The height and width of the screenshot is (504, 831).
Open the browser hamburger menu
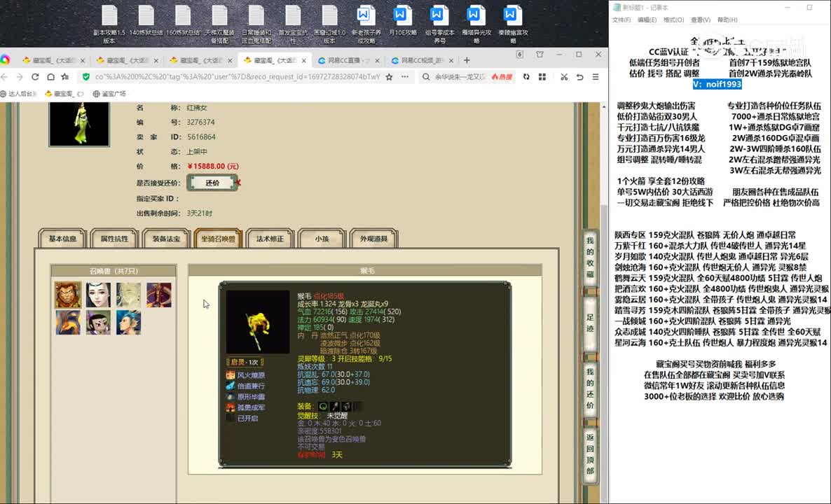[x=596, y=77]
